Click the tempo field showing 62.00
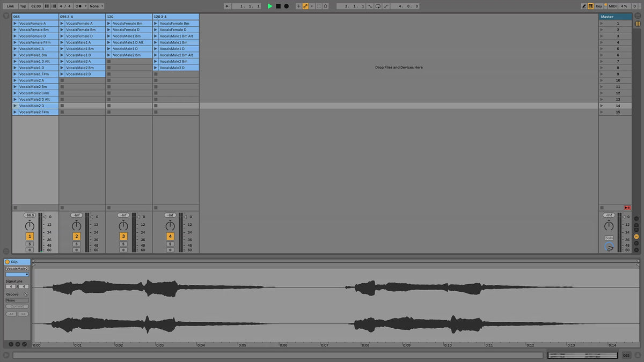This screenshot has height=362, width=644. (35, 6)
